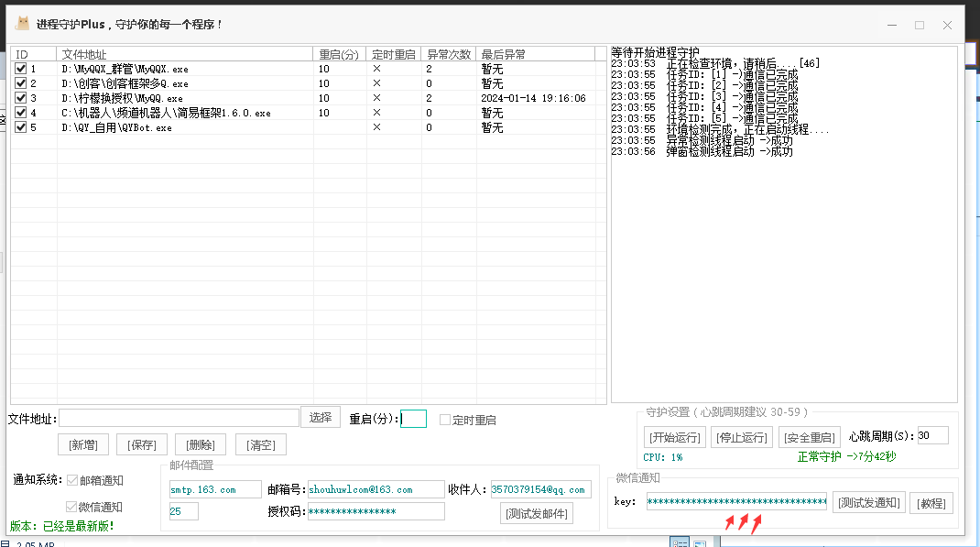Close the 进程守护Plus window

click(x=948, y=25)
